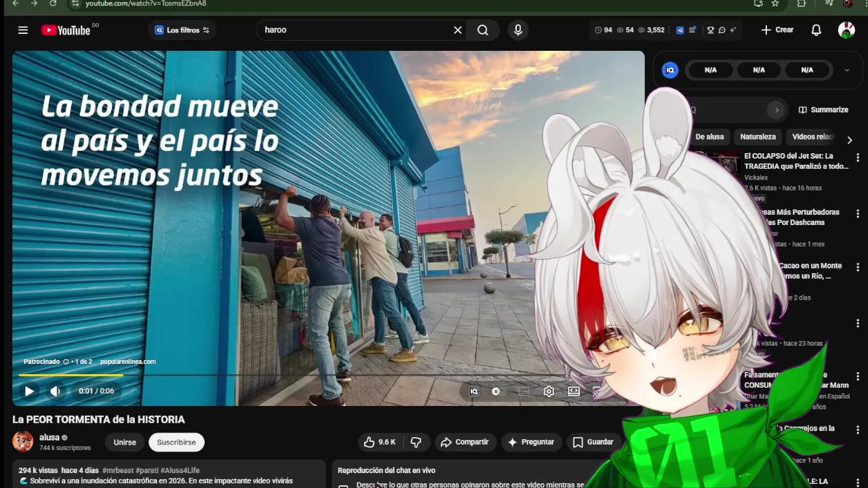
Task: Toggle autoplay switch in player controls
Action: pyautogui.click(x=496, y=391)
